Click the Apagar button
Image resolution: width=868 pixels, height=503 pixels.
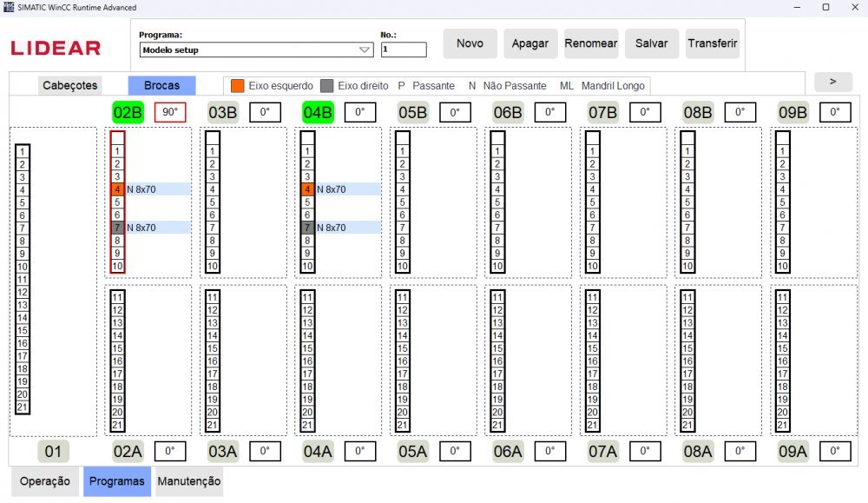(530, 43)
